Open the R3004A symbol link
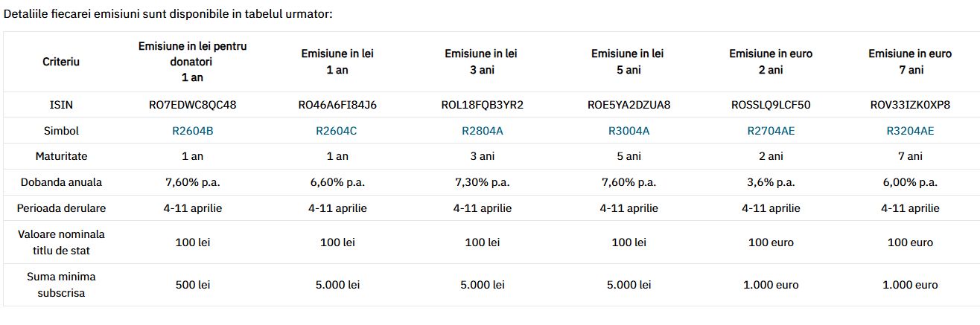Screen dimensions: 980x325 tap(629, 131)
